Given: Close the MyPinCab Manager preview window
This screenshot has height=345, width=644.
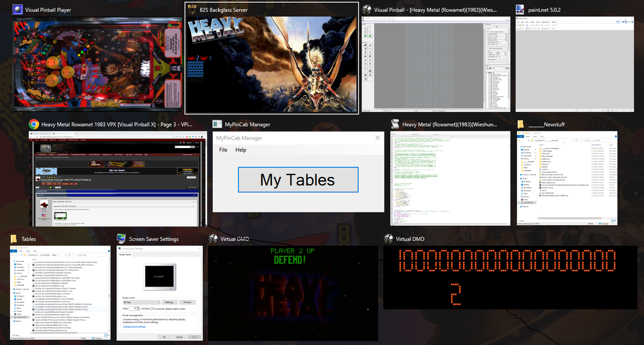Looking at the screenshot, I should (378, 137).
